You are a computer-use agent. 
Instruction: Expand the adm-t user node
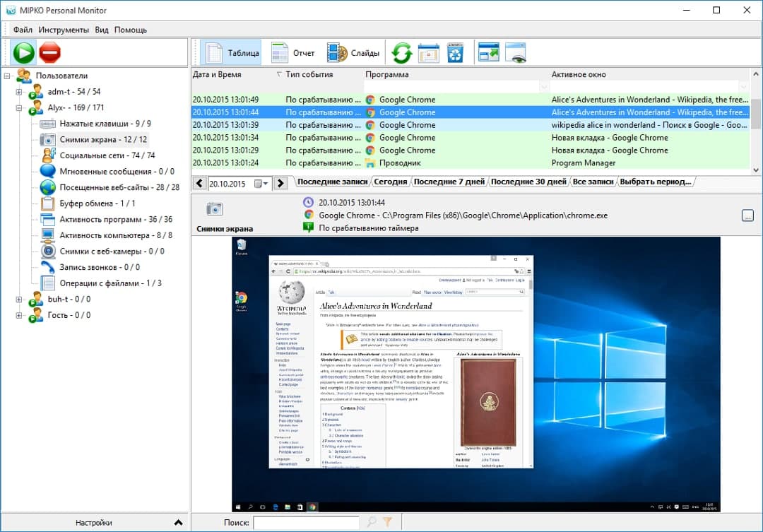point(19,92)
